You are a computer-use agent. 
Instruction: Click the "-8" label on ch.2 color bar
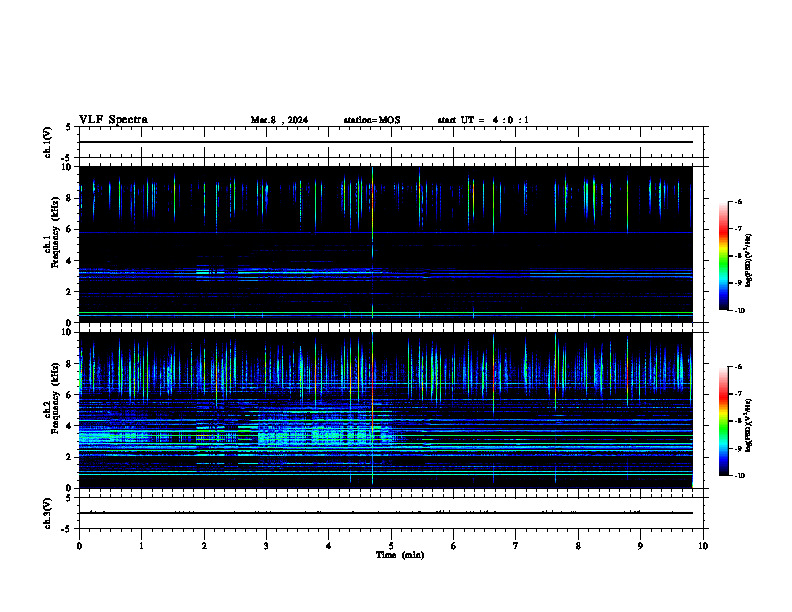tap(738, 421)
